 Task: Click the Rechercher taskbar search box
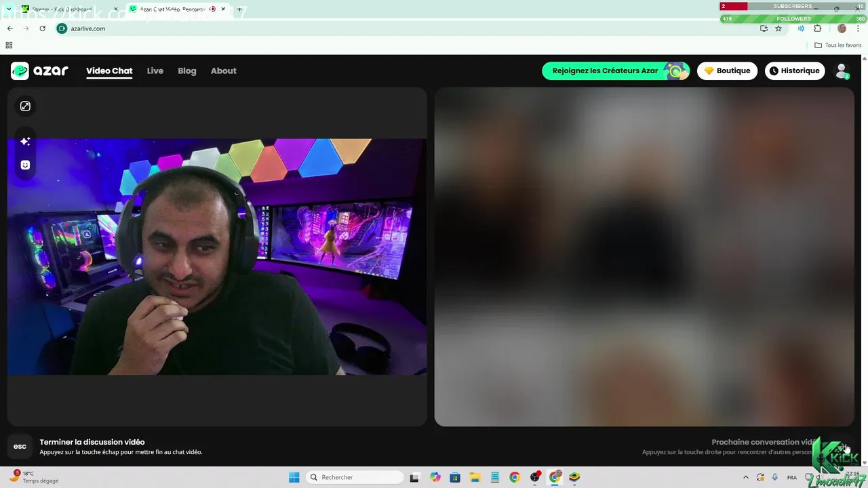(x=355, y=477)
